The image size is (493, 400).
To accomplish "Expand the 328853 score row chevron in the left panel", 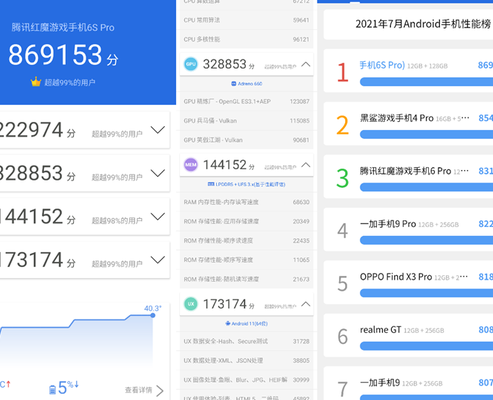I will [x=158, y=173].
